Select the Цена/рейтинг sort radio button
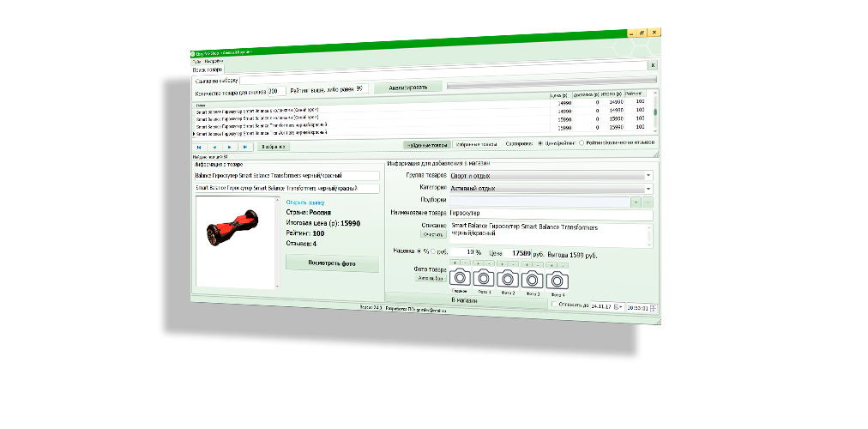Viewport: 868px width, 429px height. pos(539,143)
